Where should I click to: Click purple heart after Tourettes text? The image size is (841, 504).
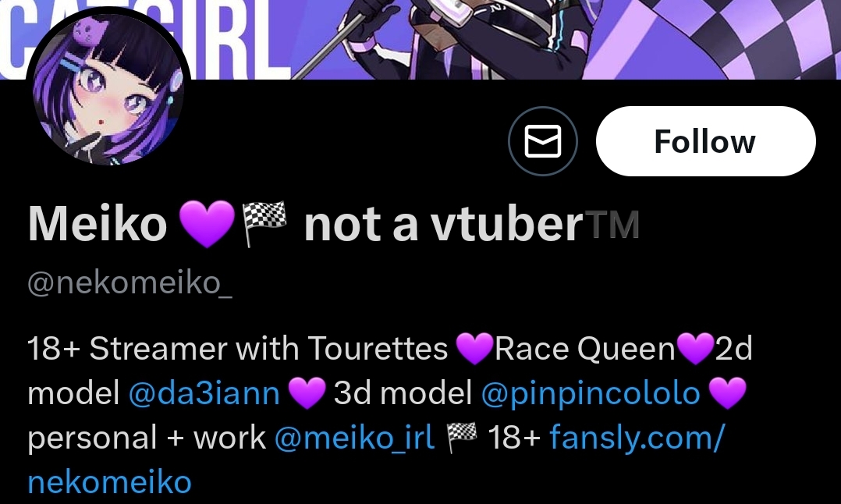[x=474, y=349]
